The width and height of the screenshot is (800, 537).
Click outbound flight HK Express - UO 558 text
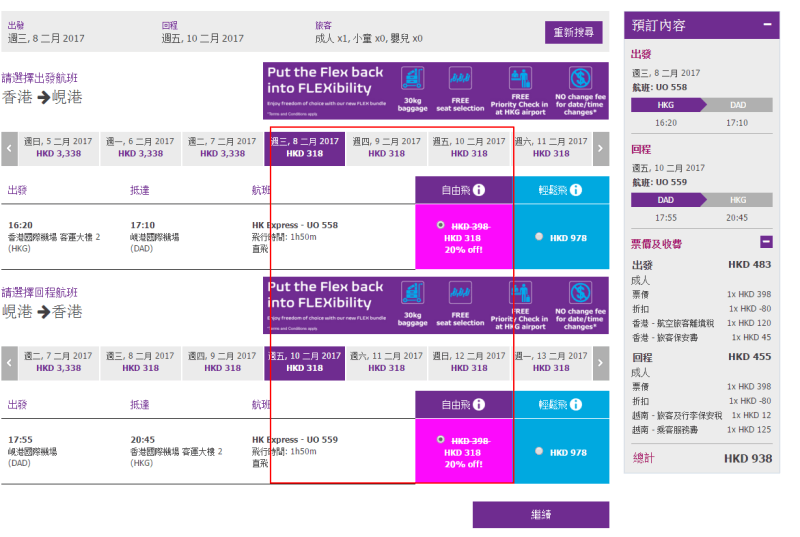[x=295, y=225]
